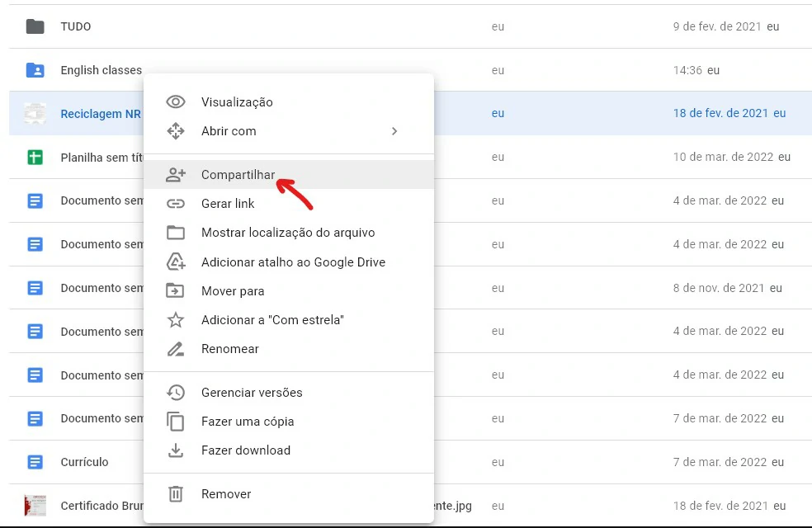
Task: Choose Remover in the context menu
Action: (289, 494)
